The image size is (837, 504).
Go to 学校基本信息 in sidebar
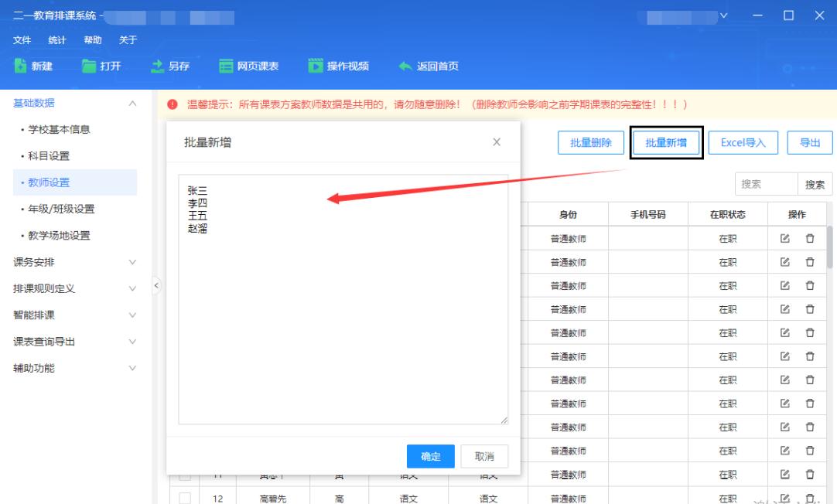pyautogui.click(x=59, y=129)
